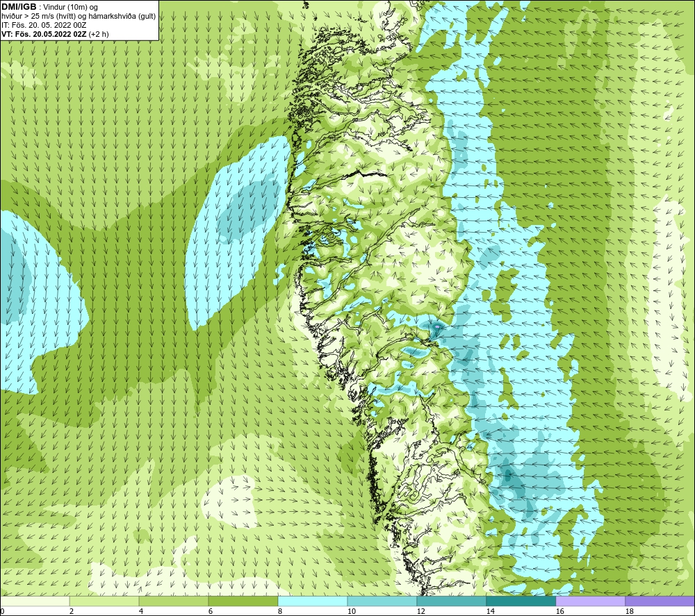This screenshot has width=695, height=616.
Task: Click the '6' scale label
Action: click(x=211, y=612)
